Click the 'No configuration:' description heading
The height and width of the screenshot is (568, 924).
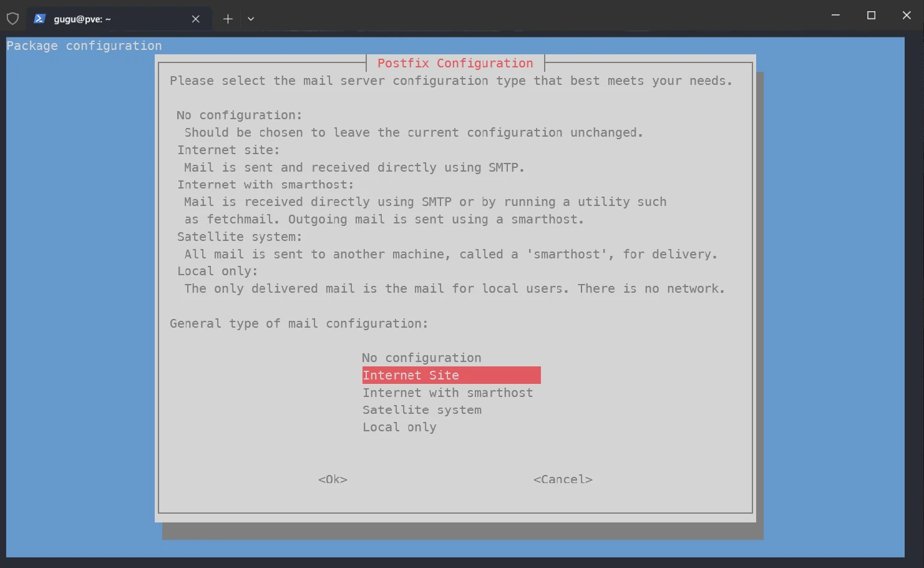[x=240, y=115]
